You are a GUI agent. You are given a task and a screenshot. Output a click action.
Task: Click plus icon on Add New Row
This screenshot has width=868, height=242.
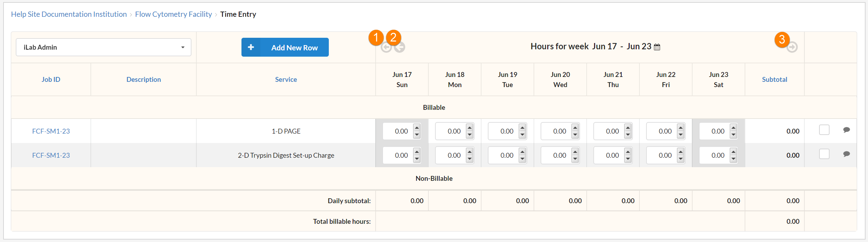251,47
